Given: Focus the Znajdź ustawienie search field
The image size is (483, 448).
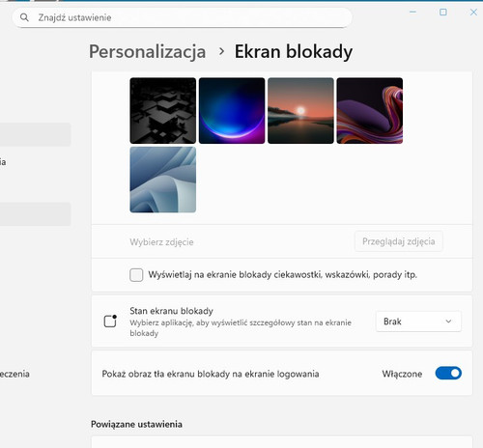Looking at the screenshot, I should coord(182,17).
